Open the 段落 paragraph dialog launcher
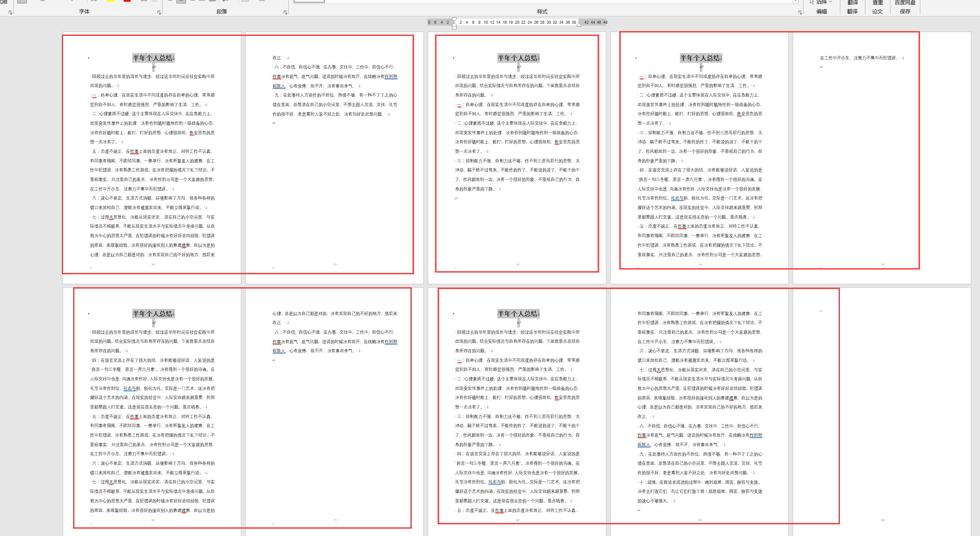Image resolution: width=980 pixels, height=536 pixels. coord(285,13)
